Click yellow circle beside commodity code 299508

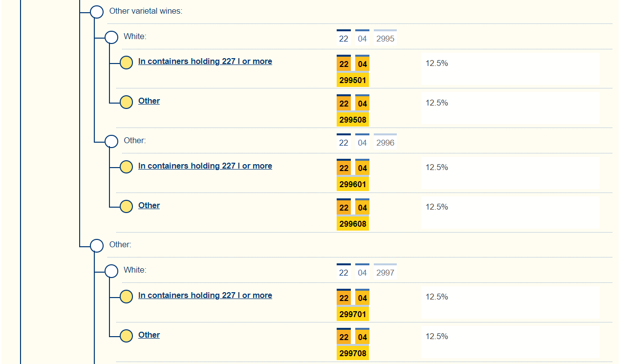(126, 102)
